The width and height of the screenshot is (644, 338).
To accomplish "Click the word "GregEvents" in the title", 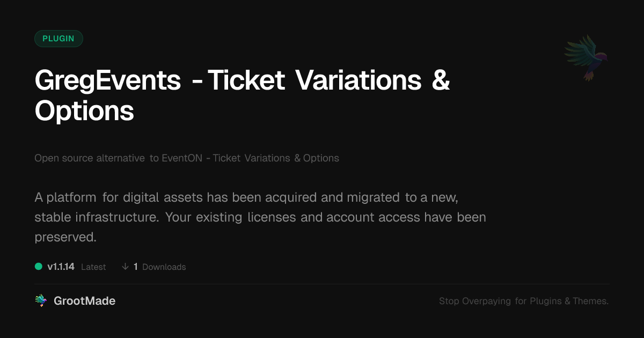I will pyautogui.click(x=108, y=80).
